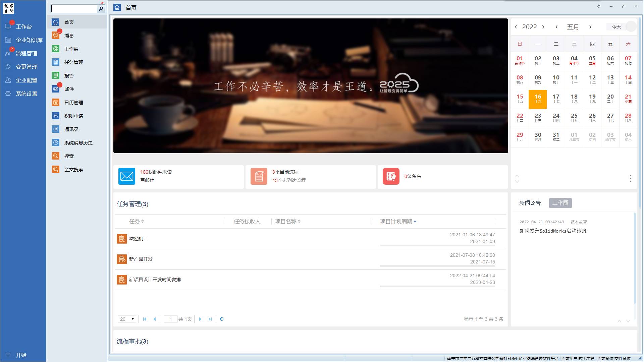
Task: Open the calendar vertical three-dot menu
Action: point(631,179)
